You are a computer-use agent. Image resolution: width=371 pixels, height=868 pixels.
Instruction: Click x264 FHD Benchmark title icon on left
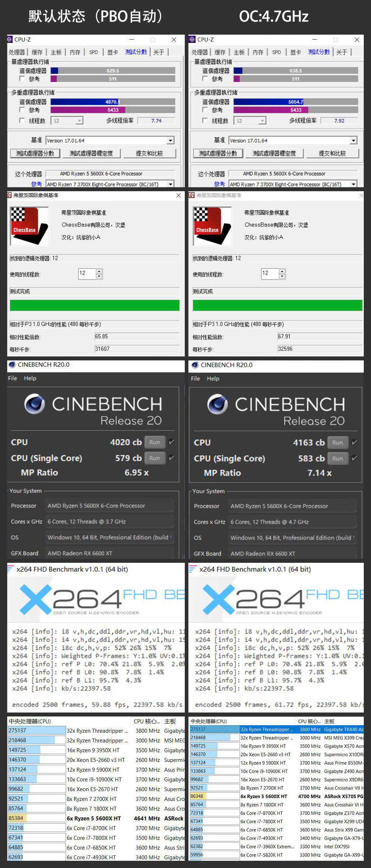tap(10, 569)
